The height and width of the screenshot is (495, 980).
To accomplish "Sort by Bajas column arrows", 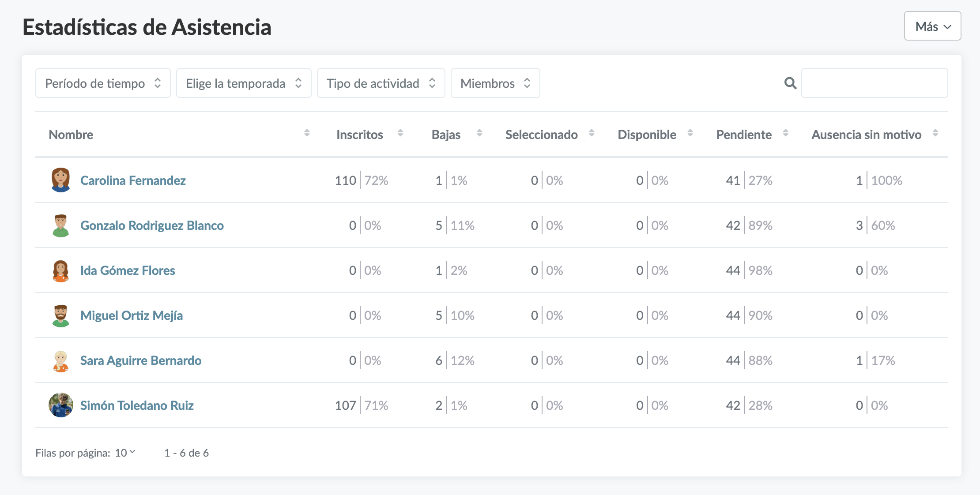I will (x=479, y=133).
